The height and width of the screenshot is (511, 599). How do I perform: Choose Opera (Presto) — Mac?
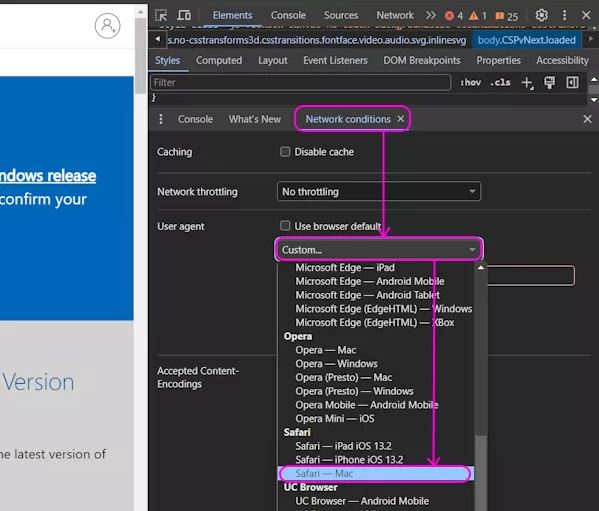(x=343, y=377)
